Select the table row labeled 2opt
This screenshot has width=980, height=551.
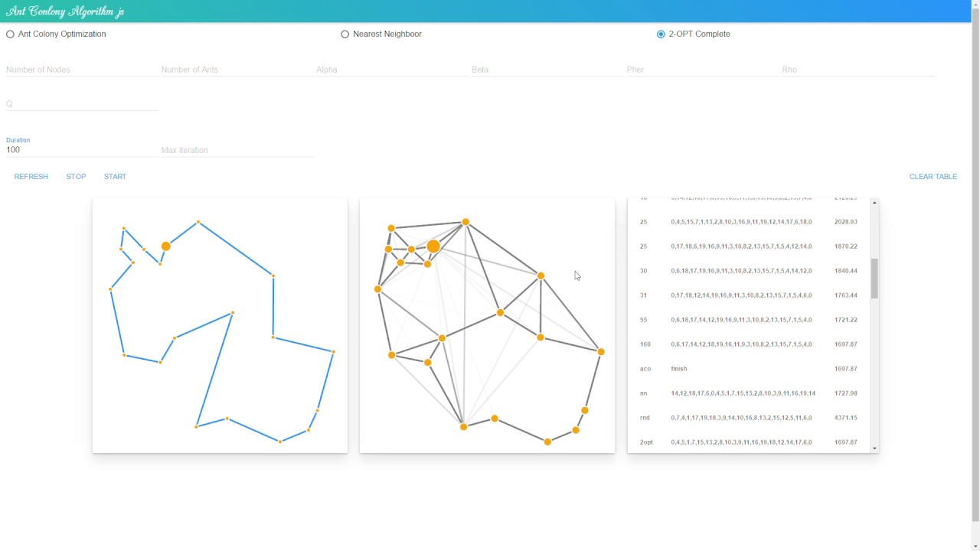[x=749, y=442]
